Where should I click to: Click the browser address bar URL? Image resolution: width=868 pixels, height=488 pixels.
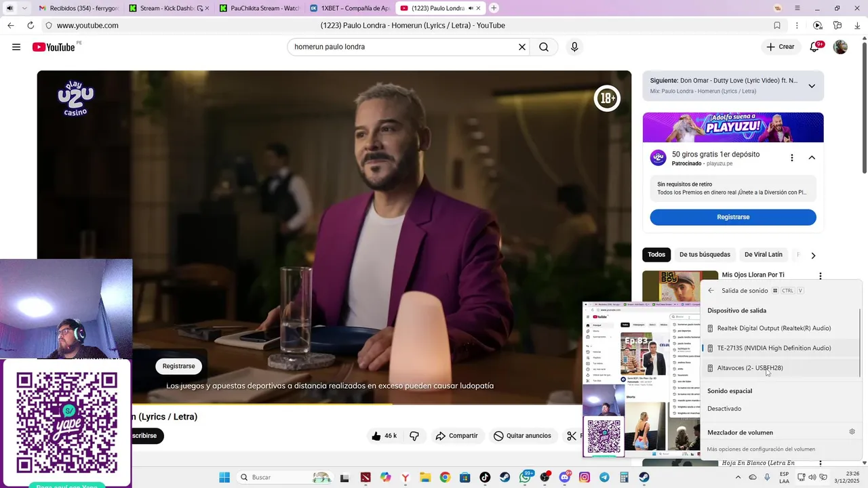pos(87,25)
